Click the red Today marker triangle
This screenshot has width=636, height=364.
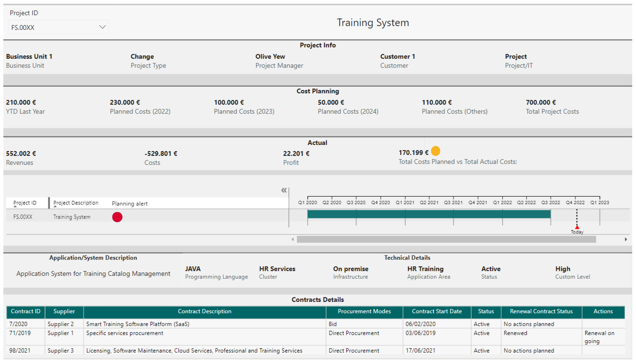[577, 227]
